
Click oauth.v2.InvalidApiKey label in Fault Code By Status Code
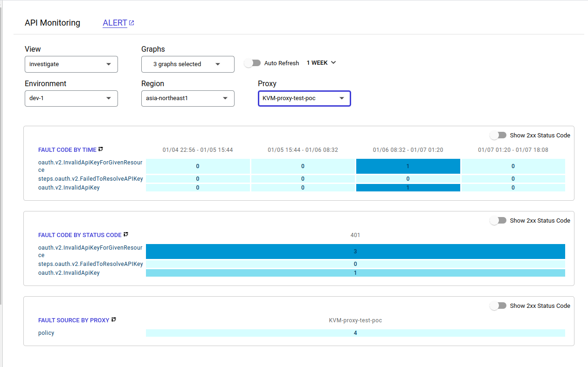click(69, 273)
